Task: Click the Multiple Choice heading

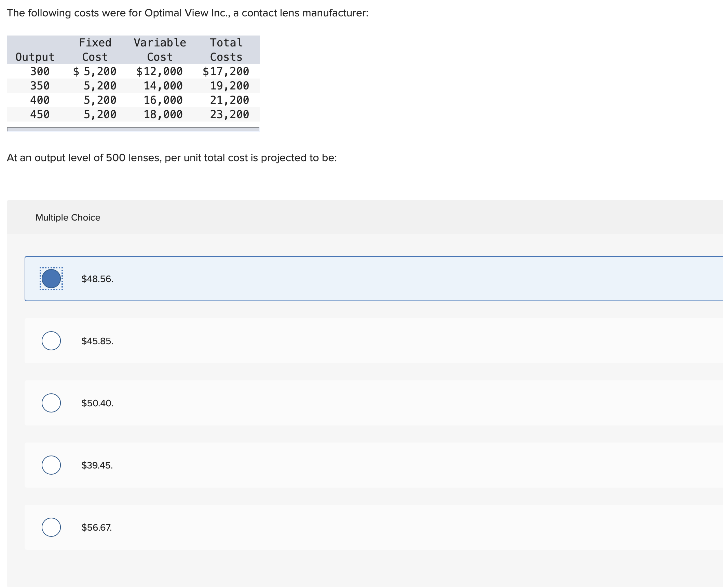Action: tap(68, 218)
